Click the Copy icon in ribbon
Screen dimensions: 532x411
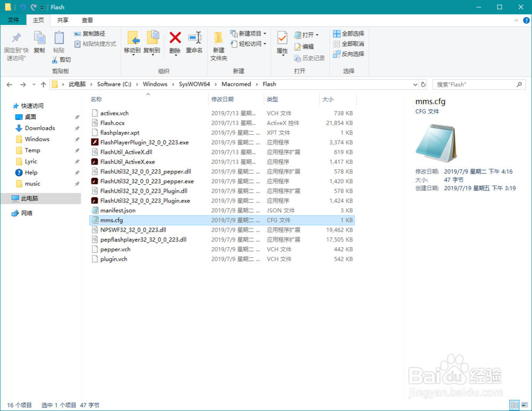click(x=39, y=38)
